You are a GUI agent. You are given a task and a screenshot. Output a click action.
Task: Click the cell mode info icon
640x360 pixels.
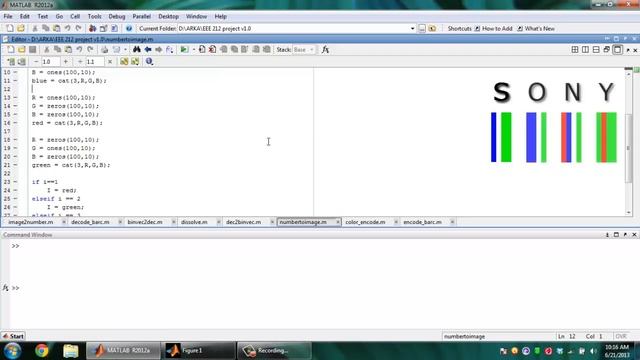pos(149,62)
